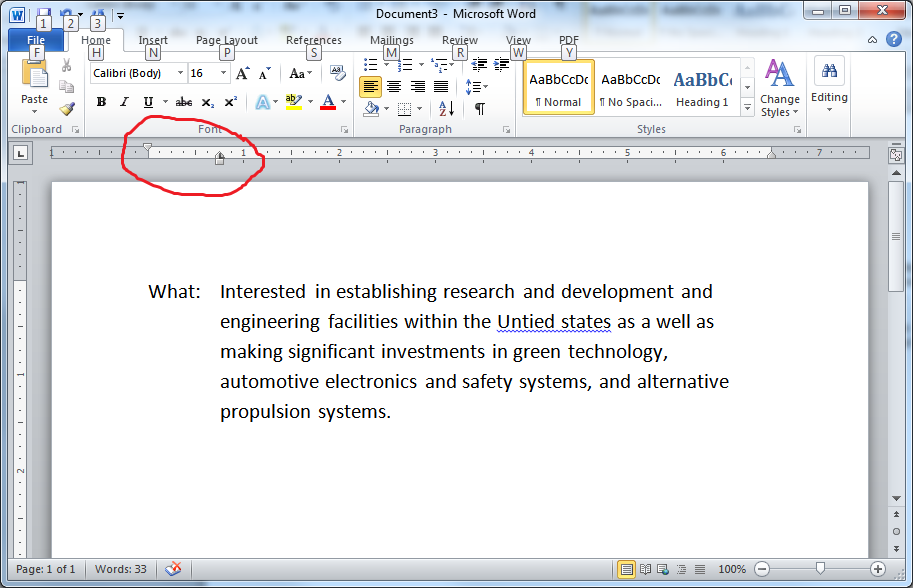Toggle Bold formatting
The image size is (913, 588).
tap(101, 102)
